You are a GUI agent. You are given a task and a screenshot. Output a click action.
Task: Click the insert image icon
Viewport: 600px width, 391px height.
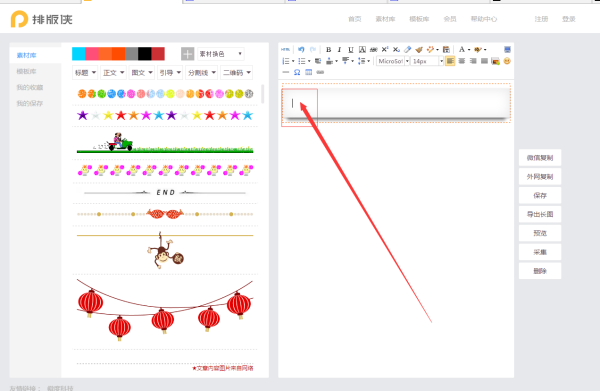tap(496, 61)
